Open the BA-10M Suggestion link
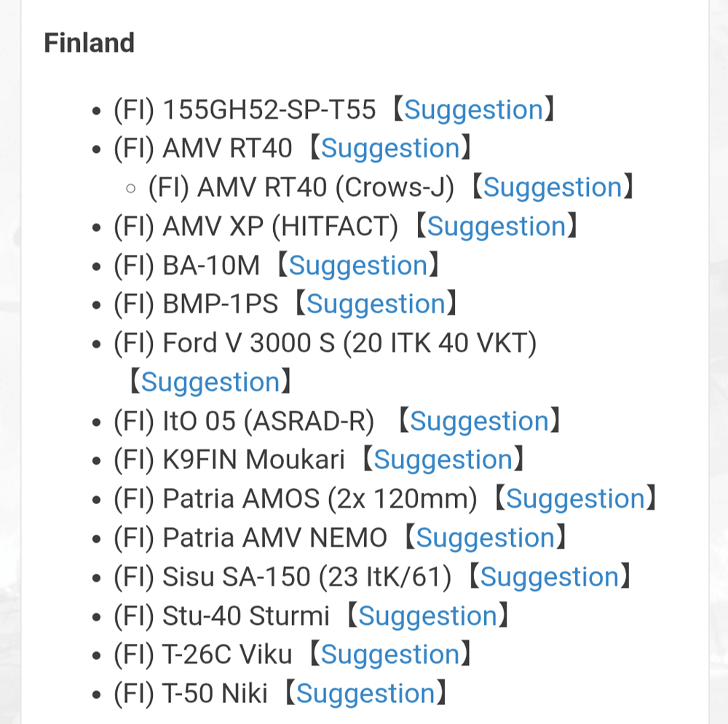This screenshot has height=724, width=728. pos(358,266)
